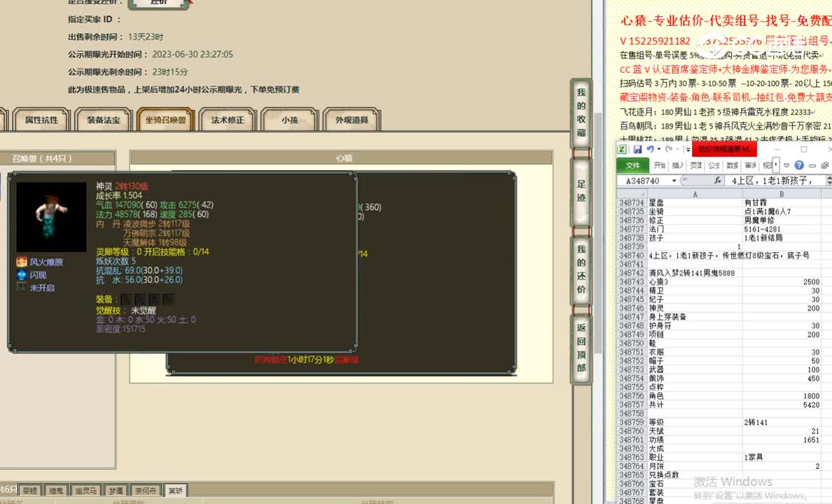The width and height of the screenshot is (832, 504).
Task: Click the 闪现 skill icon
Action: point(22,275)
